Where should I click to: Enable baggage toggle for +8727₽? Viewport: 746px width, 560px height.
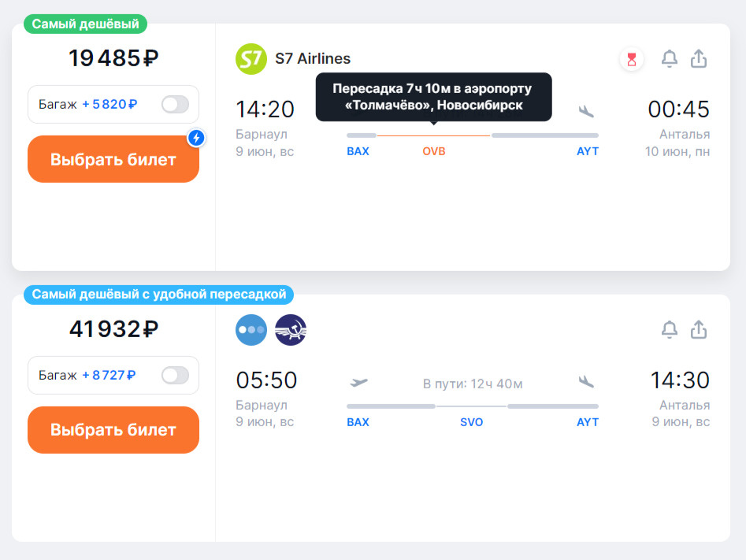coord(175,375)
